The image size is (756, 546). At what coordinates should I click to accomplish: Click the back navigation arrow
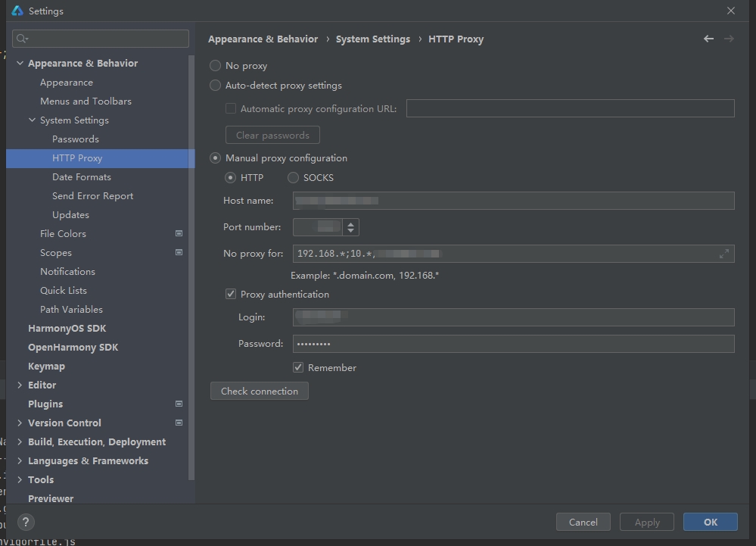[x=708, y=39]
